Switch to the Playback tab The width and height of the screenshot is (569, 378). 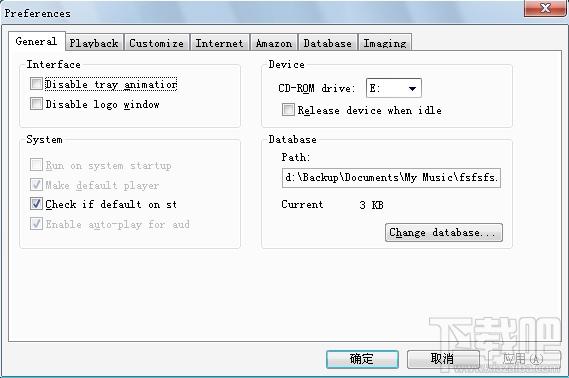(x=94, y=43)
